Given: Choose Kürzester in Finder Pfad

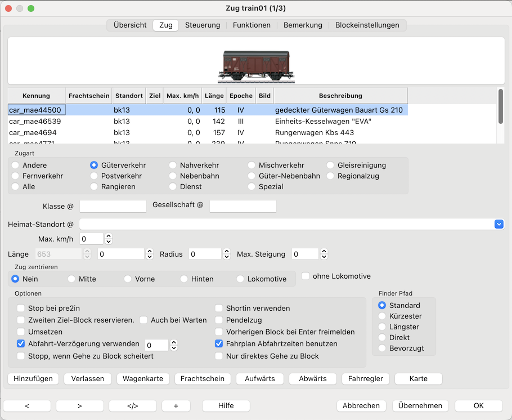Looking at the screenshot, I should coord(382,316).
